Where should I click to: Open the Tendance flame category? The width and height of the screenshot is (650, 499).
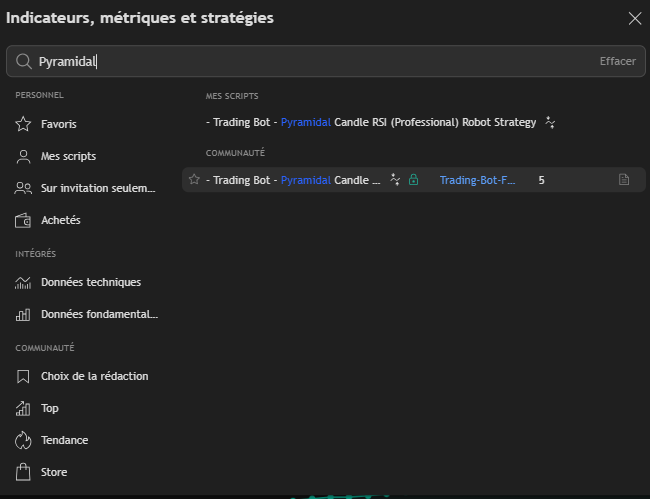64,440
